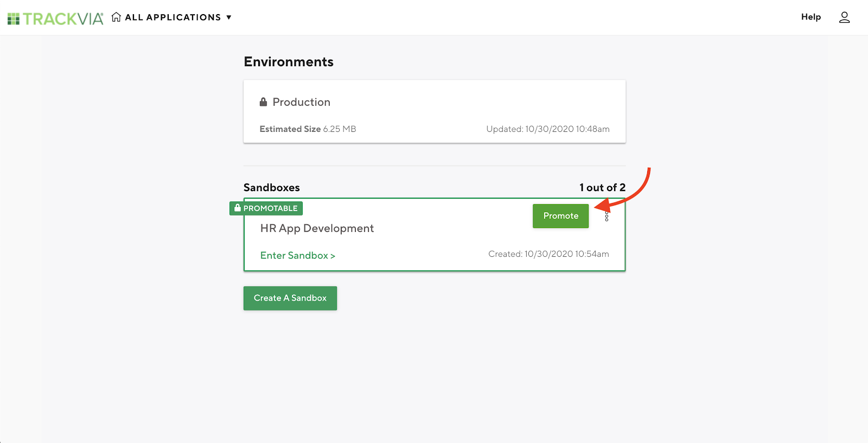Click the Production lock icon
Viewport: 868px width, 443px height.
[x=263, y=102]
